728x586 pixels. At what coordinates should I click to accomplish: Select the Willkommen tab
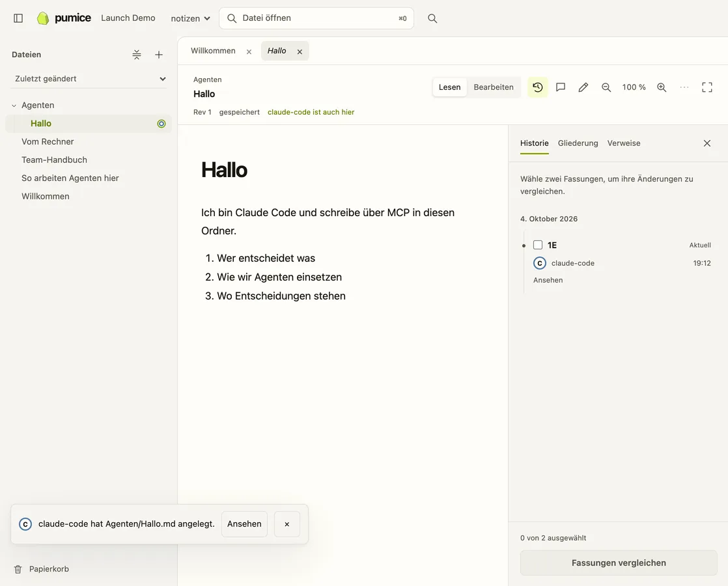(213, 51)
